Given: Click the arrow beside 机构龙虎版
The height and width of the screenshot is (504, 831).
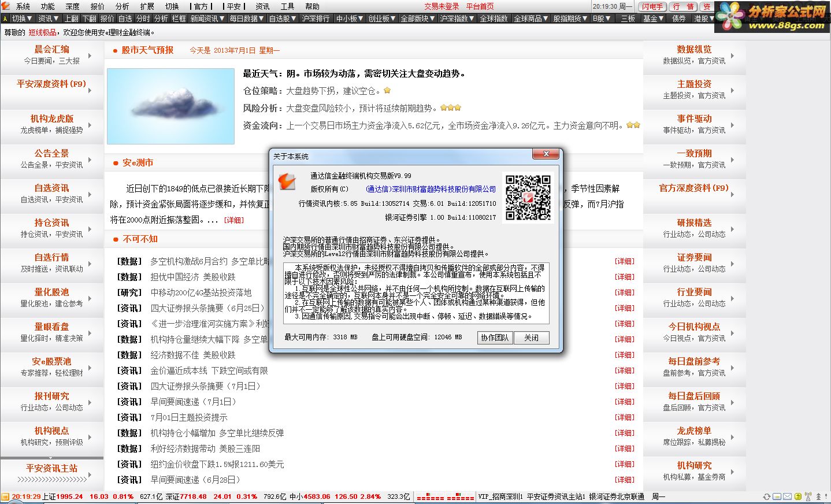Looking at the screenshot, I should click(x=90, y=125).
